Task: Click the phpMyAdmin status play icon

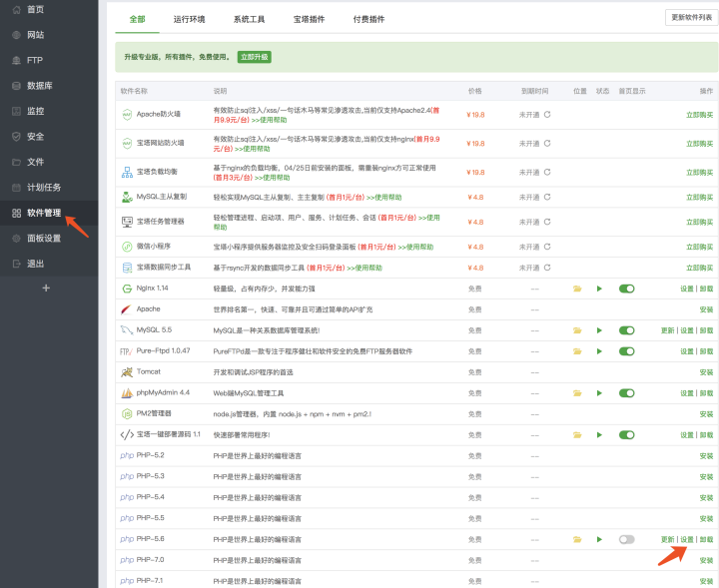Action: [599, 393]
